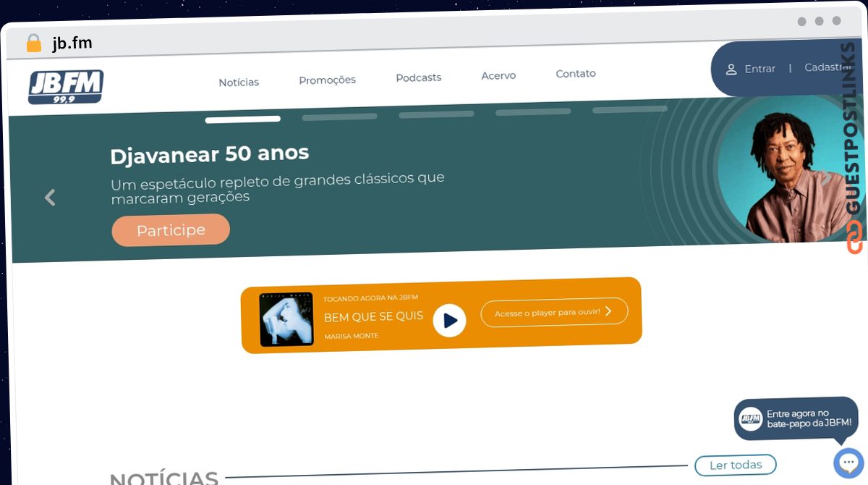Select the fourth carousel slide indicator
The height and width of the screenshot is (485, 868).
pos(533,112)
